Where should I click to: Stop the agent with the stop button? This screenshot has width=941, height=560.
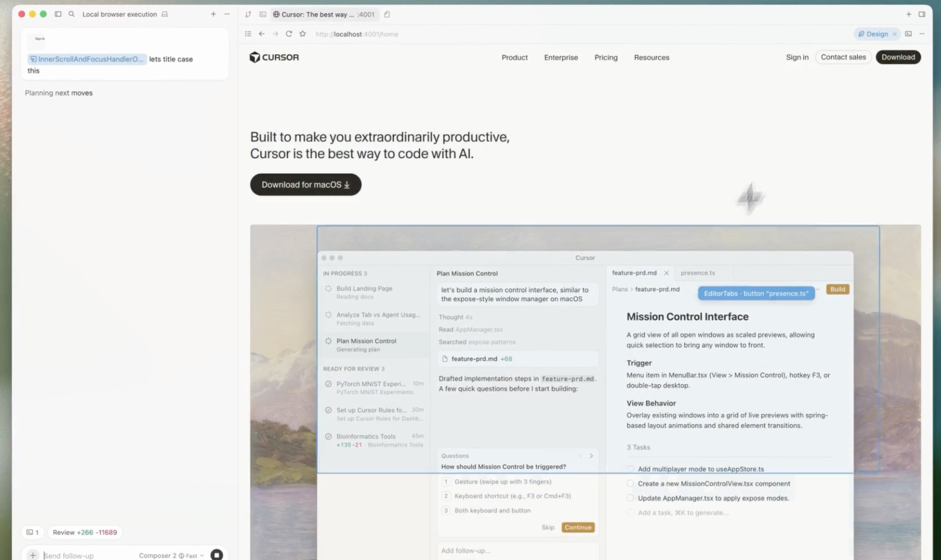tap(217, 554)
